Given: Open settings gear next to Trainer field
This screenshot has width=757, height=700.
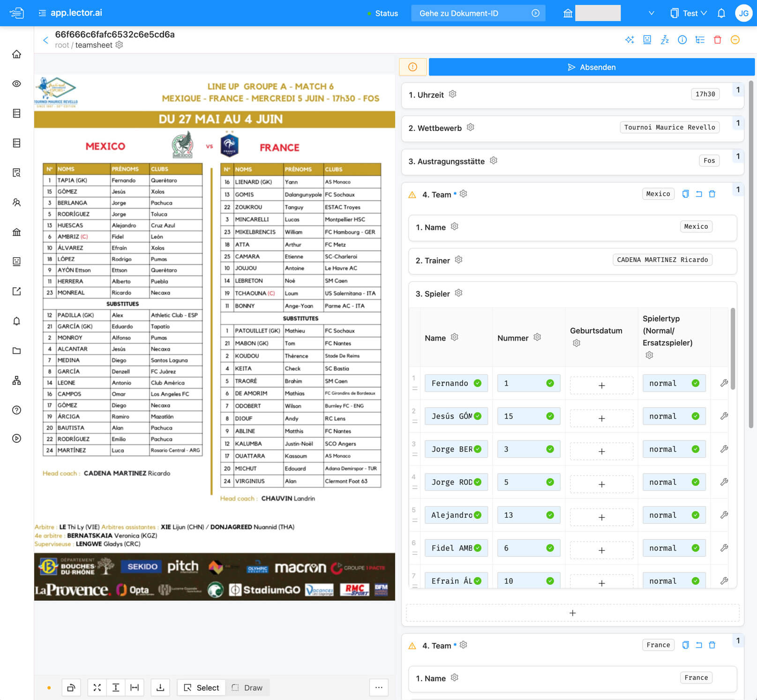Looking at the screenshot, I should (x=458, y=260).
